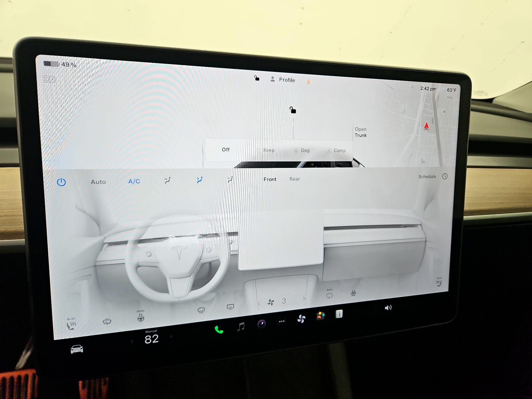Open the phone app
This screenshot has height=399, width=532.
(x=219, y=330)
